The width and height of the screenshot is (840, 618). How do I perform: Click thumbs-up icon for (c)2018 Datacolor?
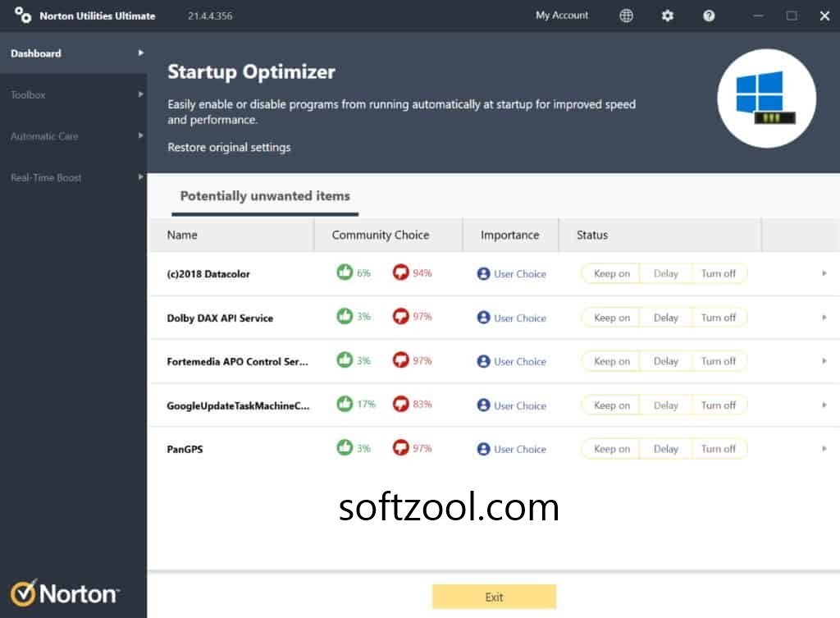[x=345, y=272]
